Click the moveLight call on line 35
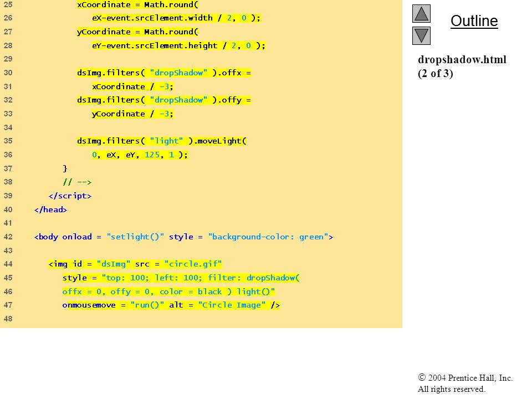532x399 pixels. (x=161, y=141)
